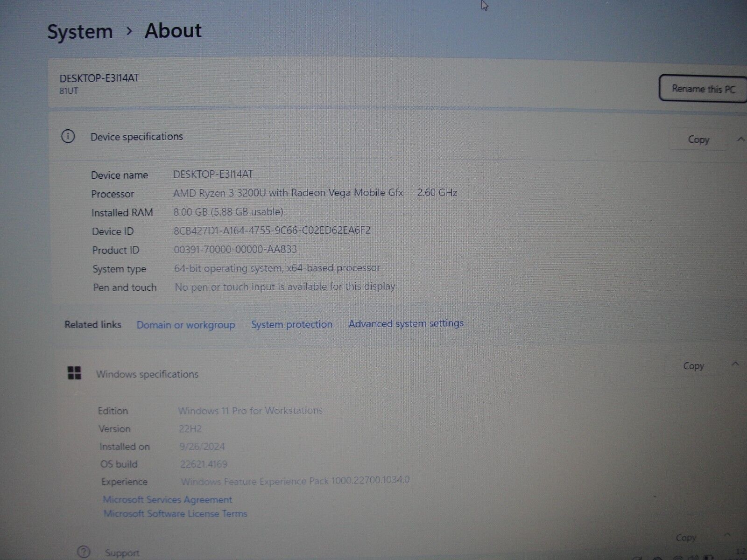Click the Device specifications heading
The image size is (747, 560).
coord(137,137)
